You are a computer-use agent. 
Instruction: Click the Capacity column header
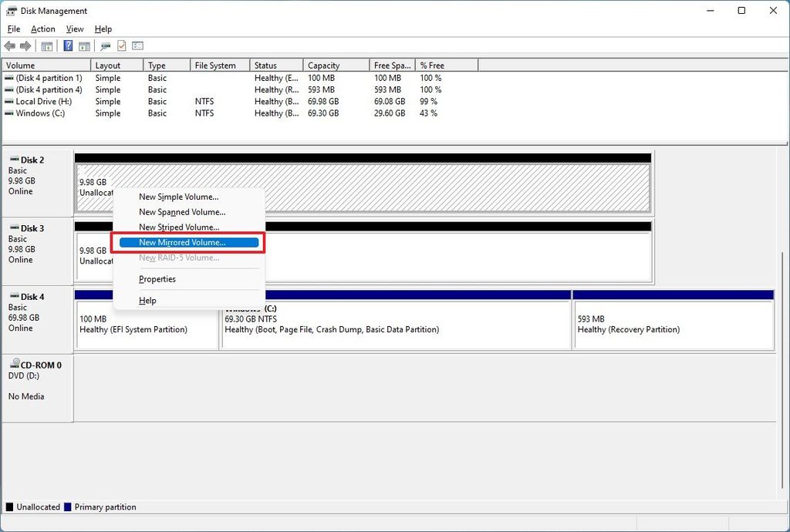(x=335, y=65)
